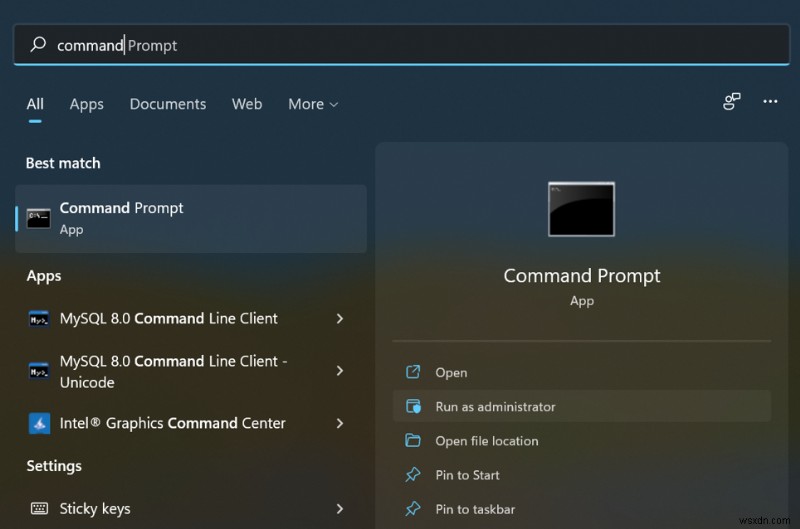The width and height of the screenshot is (800, 529).
Task: Click the Pin to taskbar pin icon
Action: click(x=413, y=509)
